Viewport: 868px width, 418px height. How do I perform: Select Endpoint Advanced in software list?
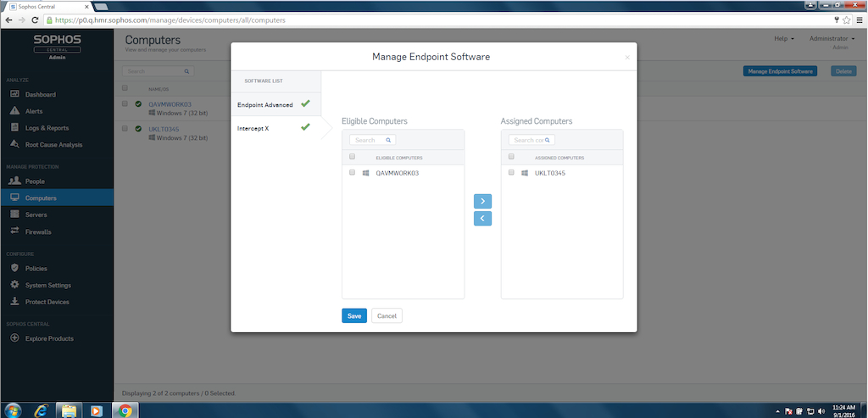[x=275, y=104]
